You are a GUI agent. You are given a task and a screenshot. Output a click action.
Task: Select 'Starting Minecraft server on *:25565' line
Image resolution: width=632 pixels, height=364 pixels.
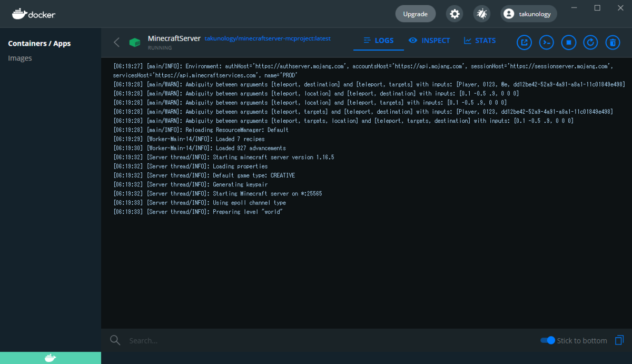218,193
